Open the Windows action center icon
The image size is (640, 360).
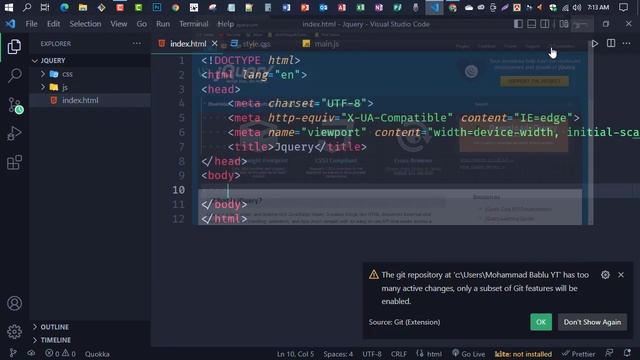623,7
